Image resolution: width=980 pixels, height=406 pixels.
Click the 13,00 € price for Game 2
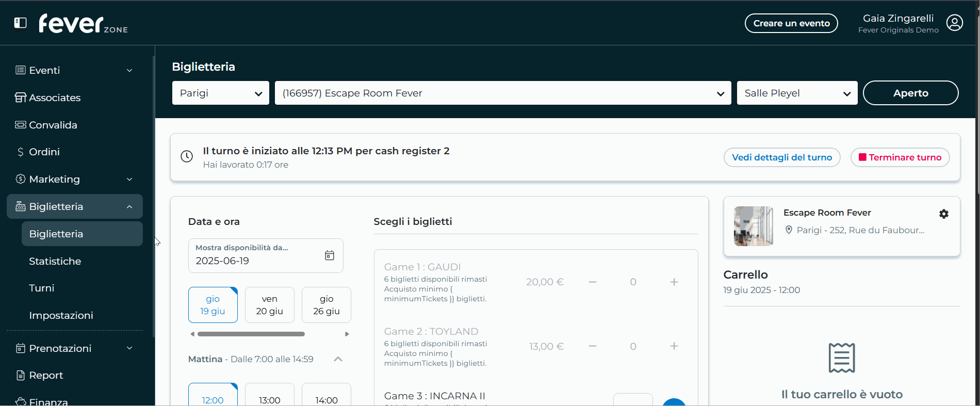(x=546, y=346)
